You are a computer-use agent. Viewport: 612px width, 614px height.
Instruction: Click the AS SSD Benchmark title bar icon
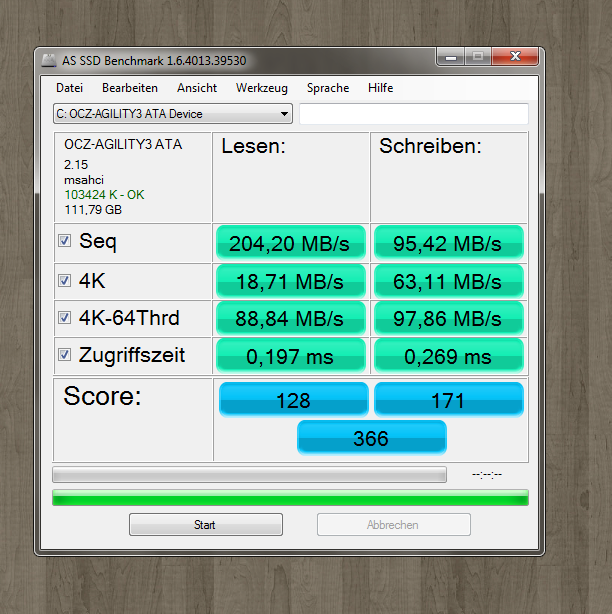click(49, 60)
